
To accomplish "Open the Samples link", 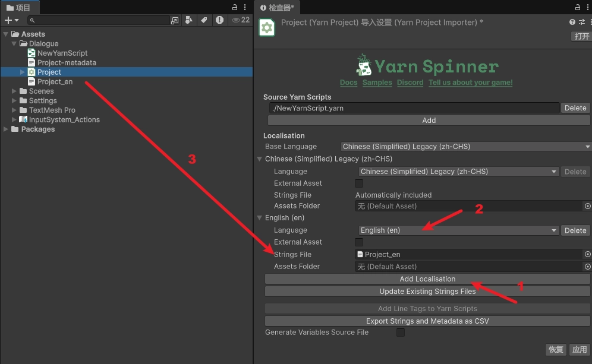I will click(377, 83).
